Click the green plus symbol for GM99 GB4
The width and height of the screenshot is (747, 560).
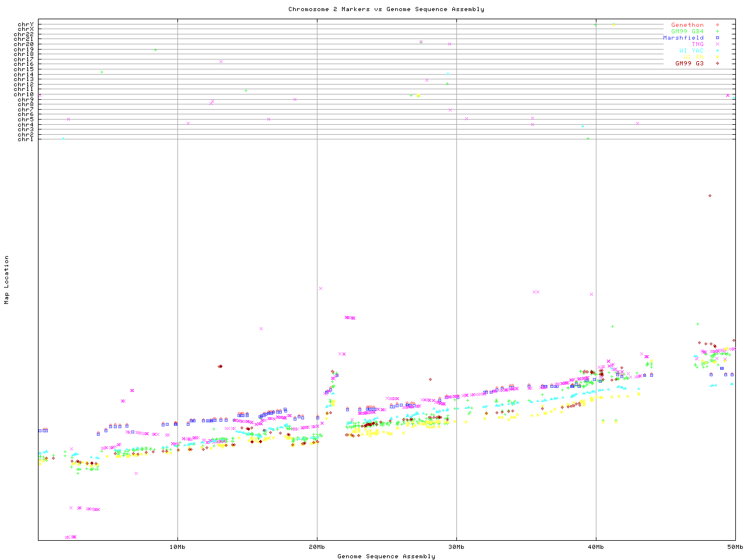(x=717, y=32)
